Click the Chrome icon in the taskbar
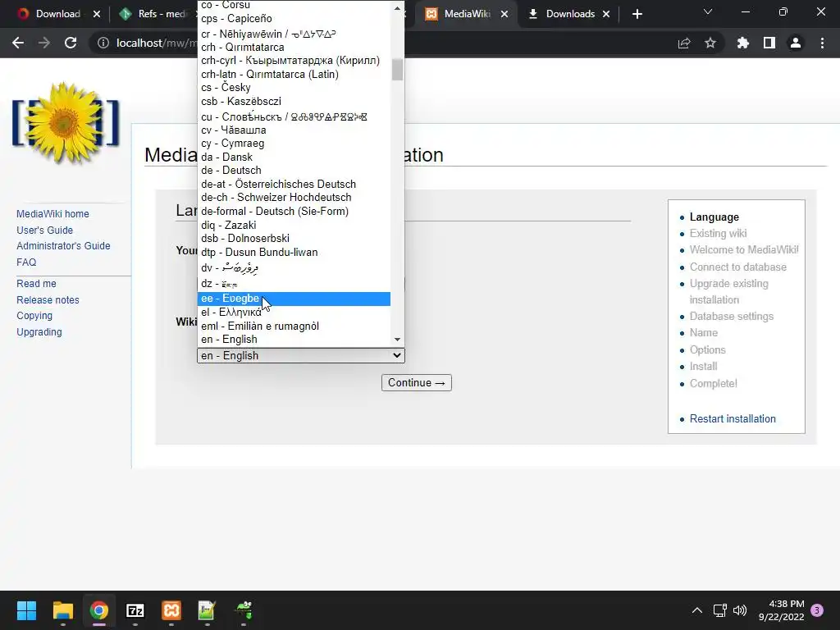Screen dimensions: 840x630 [98, 610]
